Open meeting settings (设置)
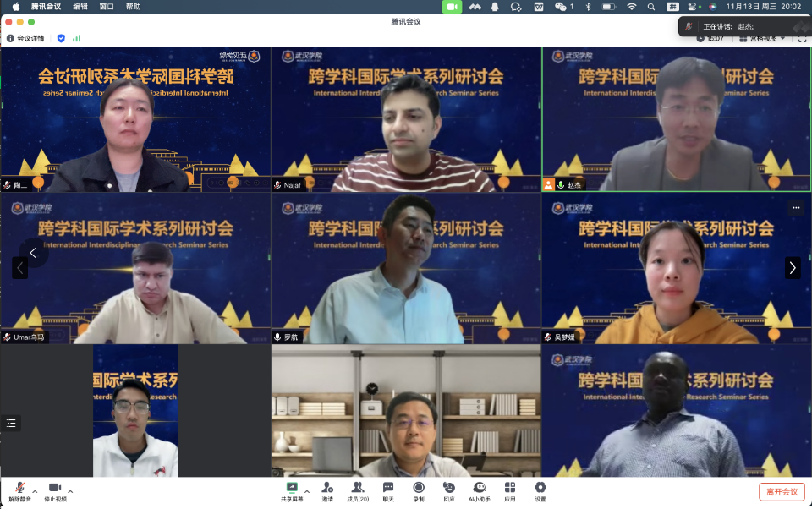Screen dimensions: 812x509 coord(540,488)
